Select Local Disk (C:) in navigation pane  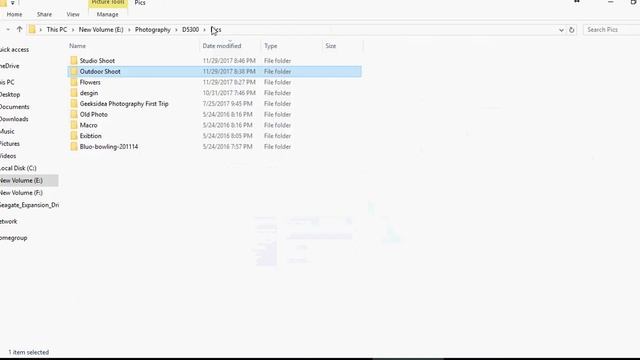[x=18, y=168]
